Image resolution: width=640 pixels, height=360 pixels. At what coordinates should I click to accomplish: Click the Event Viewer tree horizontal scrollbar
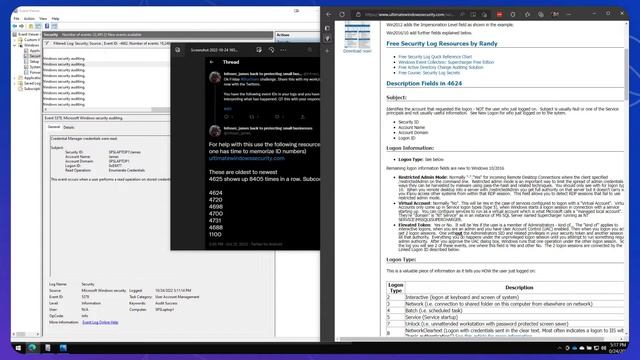21,334
